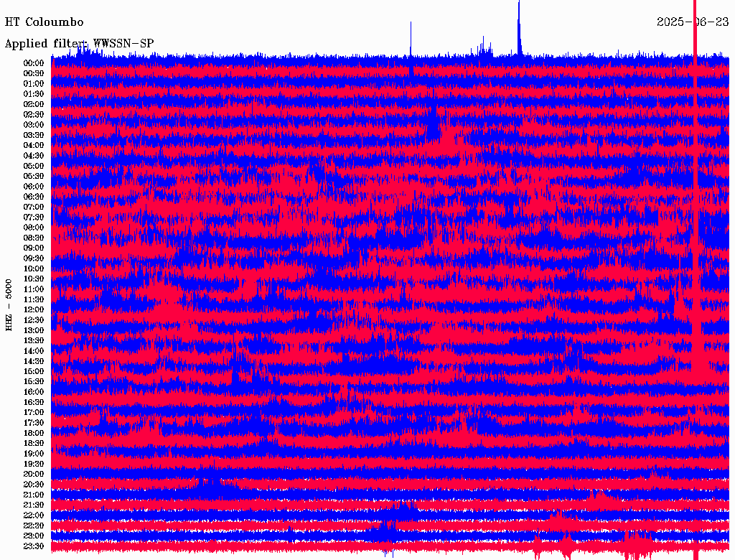
Task: Click the 16:00 time label
Action: [34, 393]
